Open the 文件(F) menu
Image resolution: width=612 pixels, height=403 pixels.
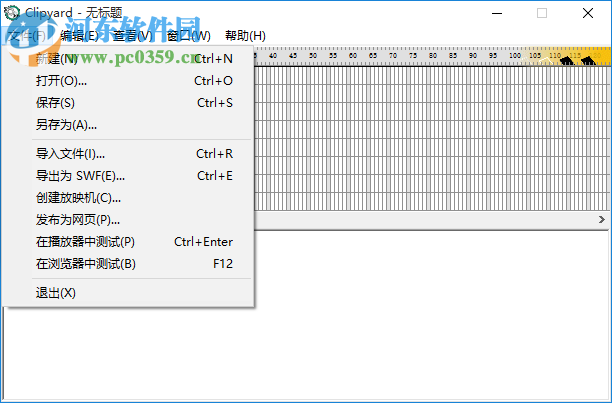coord(27,36)
